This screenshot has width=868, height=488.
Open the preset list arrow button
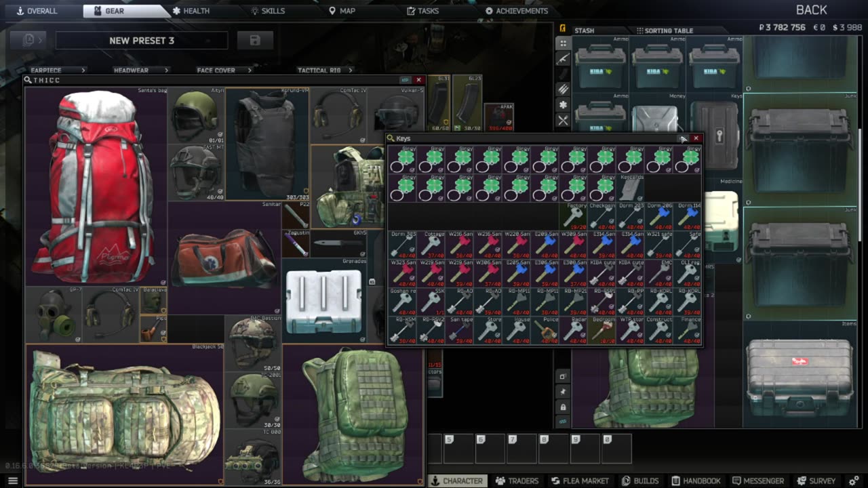(x=28, y=41)
